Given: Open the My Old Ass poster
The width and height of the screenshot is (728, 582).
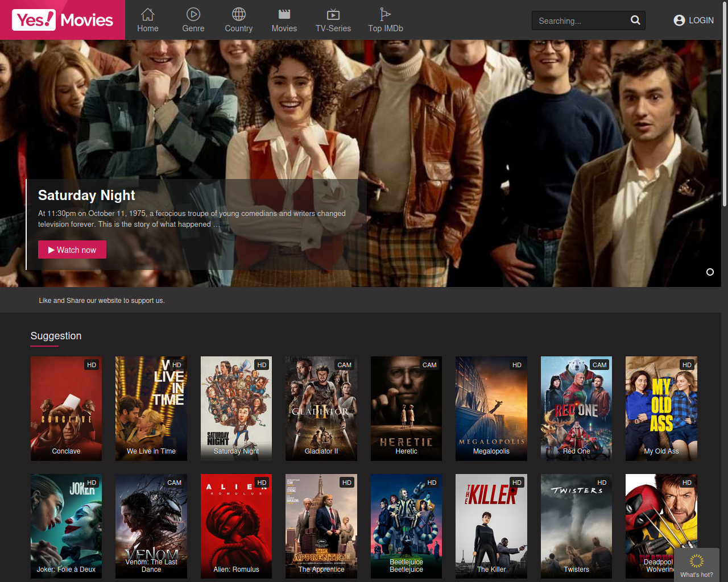Looking at the screenshot, I should pyautogui.click(x=661, y=409).
